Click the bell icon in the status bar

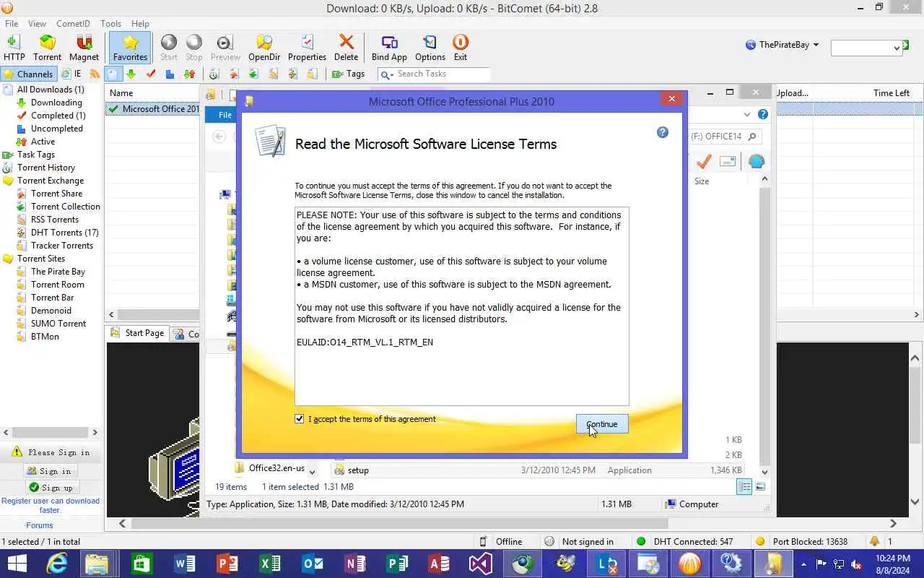[x=875, y=541]
